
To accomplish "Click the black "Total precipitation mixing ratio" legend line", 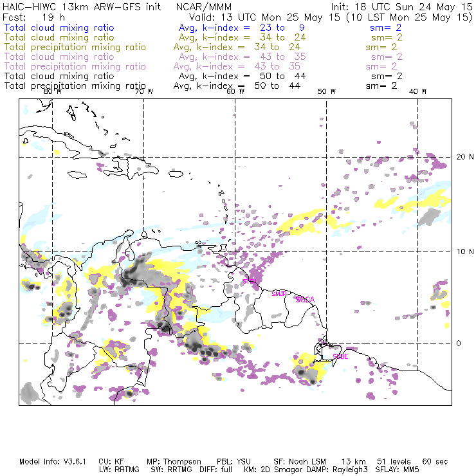I will click(x=75, y=86).
